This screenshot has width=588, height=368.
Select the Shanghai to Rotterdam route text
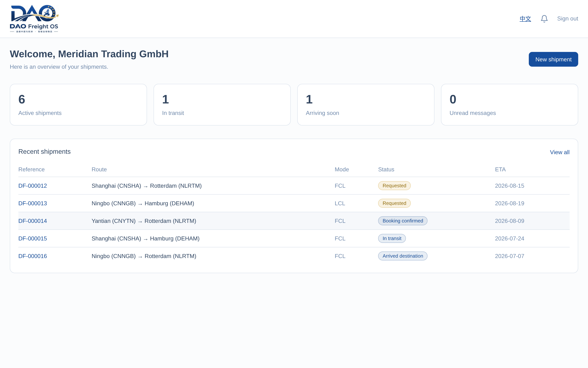click(147, 186)
